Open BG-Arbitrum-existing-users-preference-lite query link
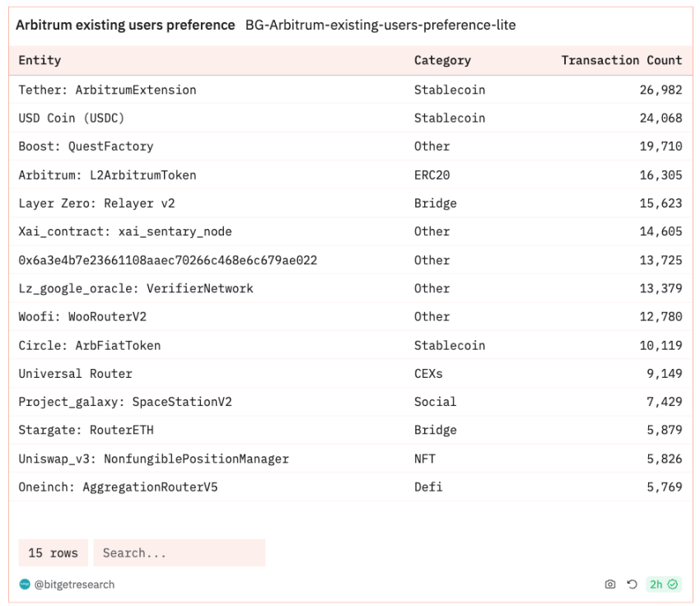Viewport: 700px width, 606px height. tap(380, 25)
